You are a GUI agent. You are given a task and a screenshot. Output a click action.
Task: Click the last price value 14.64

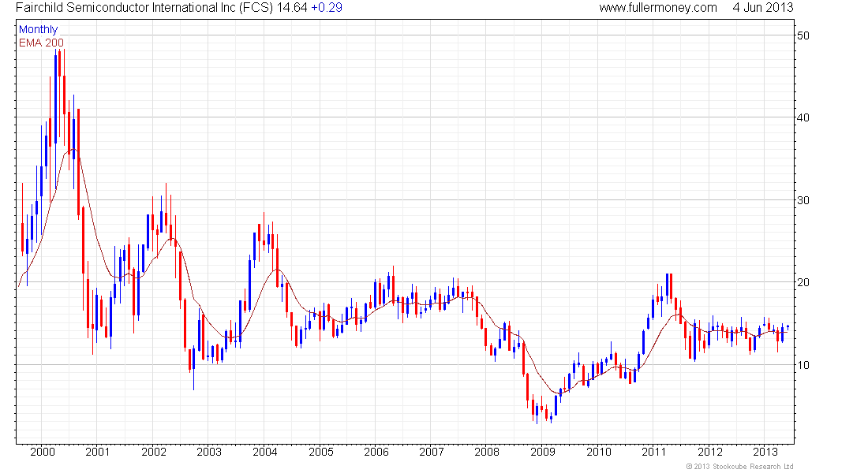point(292,8)
